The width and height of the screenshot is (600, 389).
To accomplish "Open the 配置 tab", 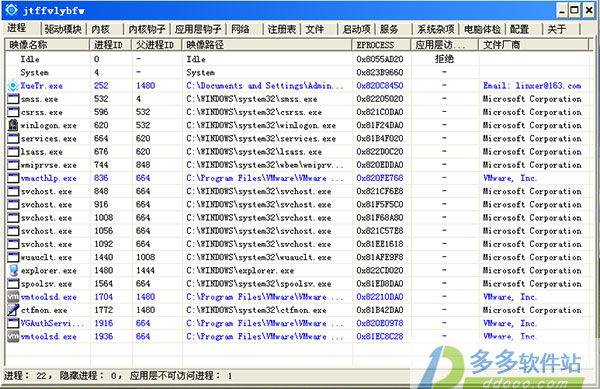I will click(519, 29).
